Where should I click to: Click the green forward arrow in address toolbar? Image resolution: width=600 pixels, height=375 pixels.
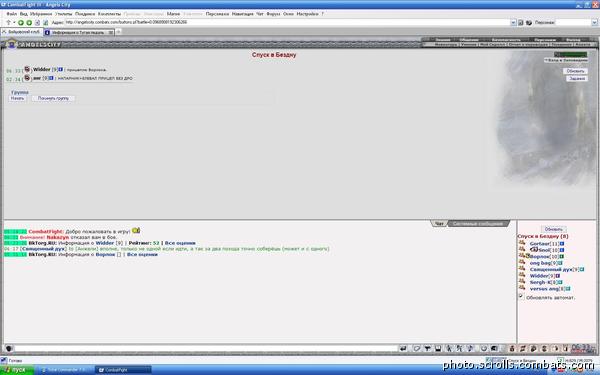[29, 23]
